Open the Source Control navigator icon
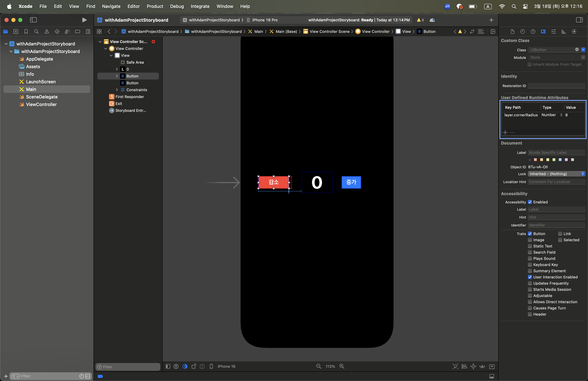The height and width of the screenshot is (381, 588). tap(16, 31)
